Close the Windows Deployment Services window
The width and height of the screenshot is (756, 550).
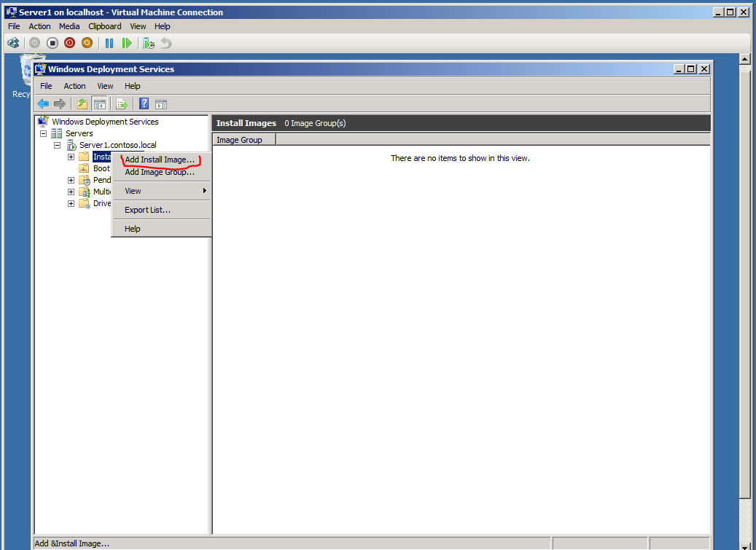tap(704, 69)
